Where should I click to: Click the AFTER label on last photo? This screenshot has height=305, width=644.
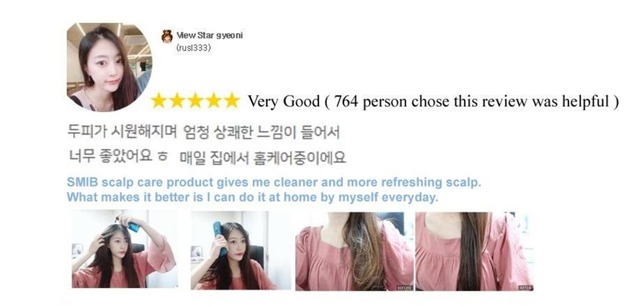(525, 288)
